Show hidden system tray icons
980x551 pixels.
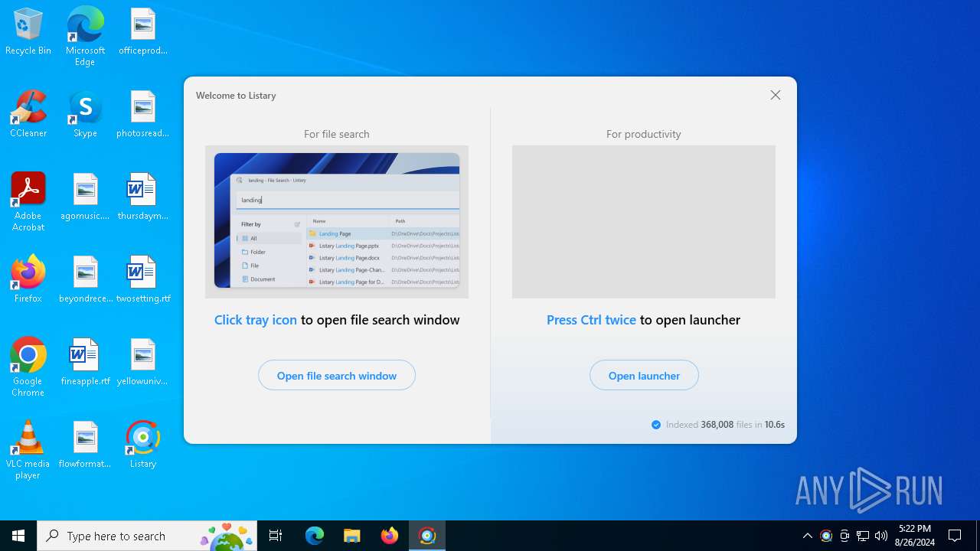[x=808, y=536]
